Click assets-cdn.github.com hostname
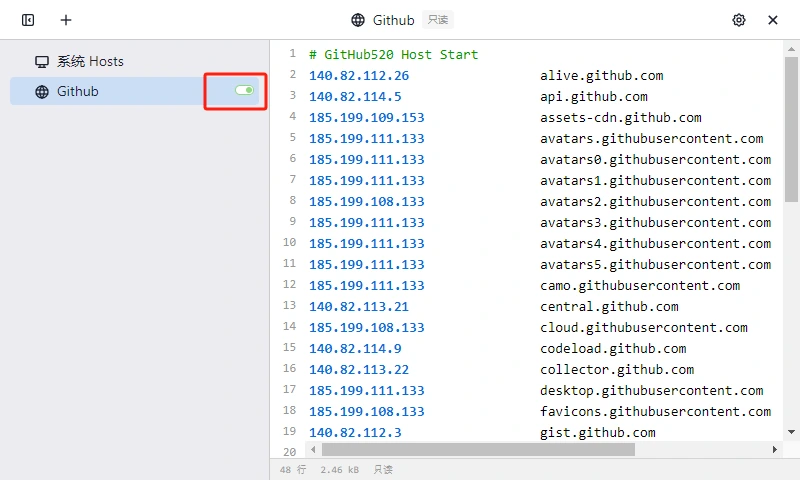This screenshot has width=800, height=480. 621,117
